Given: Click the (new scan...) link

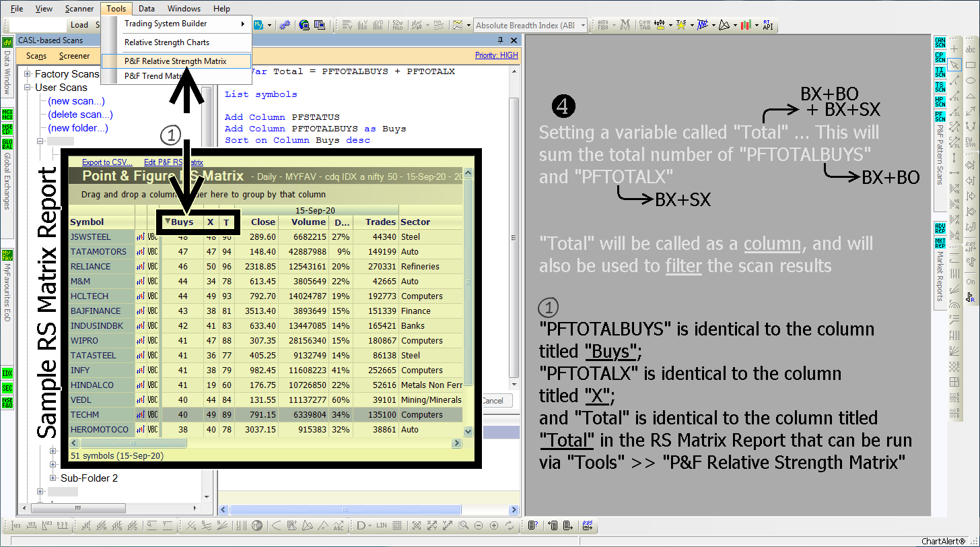Looking at the screenshot, I should coord(76,101).
